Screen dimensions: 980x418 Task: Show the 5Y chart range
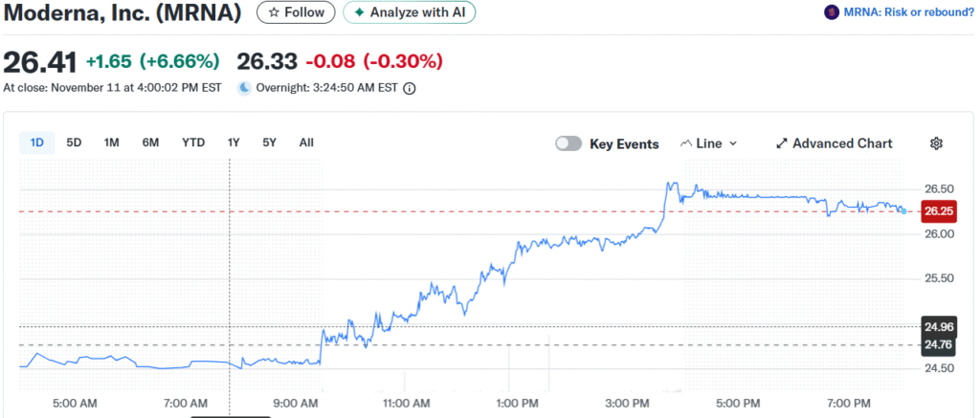pyautogui.click(x=269, y=143)
